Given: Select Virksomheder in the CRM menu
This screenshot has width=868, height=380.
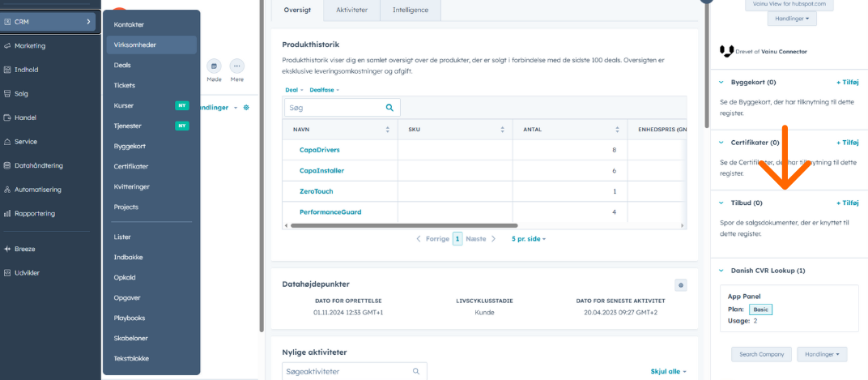Looking at the screenshot, I should 151,45.
